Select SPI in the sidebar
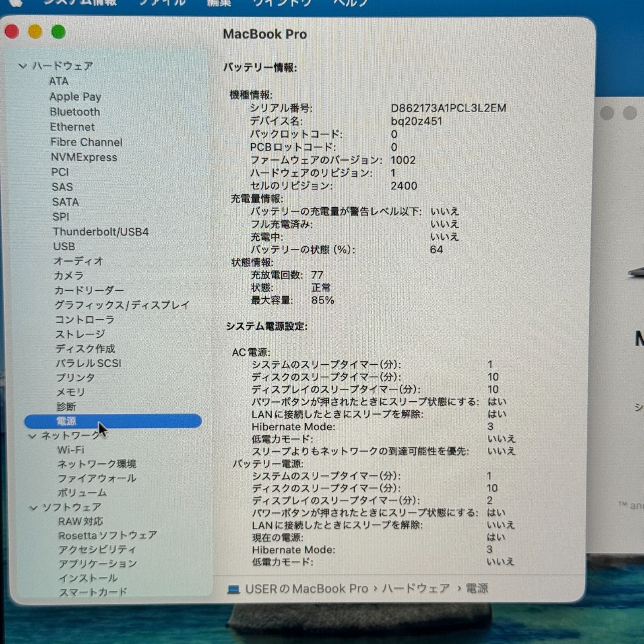This screenshot has width=644, height=644. [x=61, y=217]
